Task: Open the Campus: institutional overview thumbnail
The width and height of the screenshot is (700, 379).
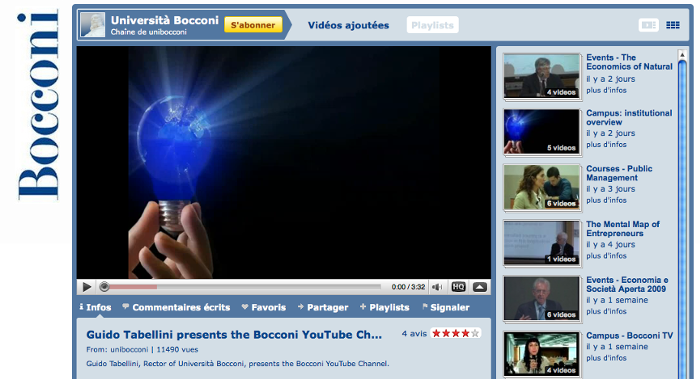Action: tap(542, 132)
